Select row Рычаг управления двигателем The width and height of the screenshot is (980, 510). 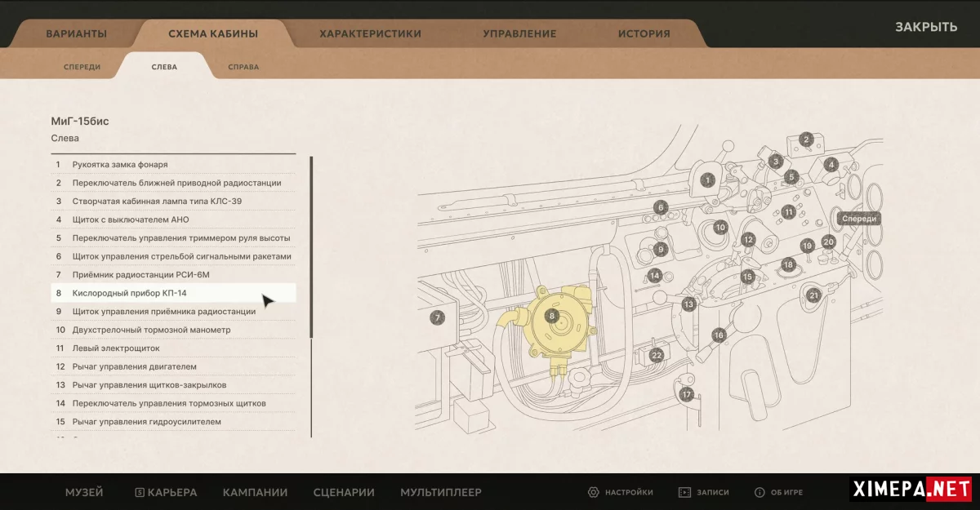click(x=173, y=366)
